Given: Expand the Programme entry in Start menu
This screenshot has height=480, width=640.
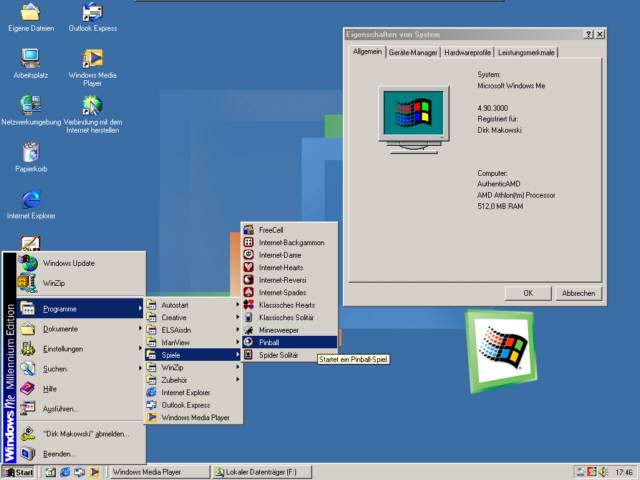Looking at the screenshot, I should (x=81, y=309).
